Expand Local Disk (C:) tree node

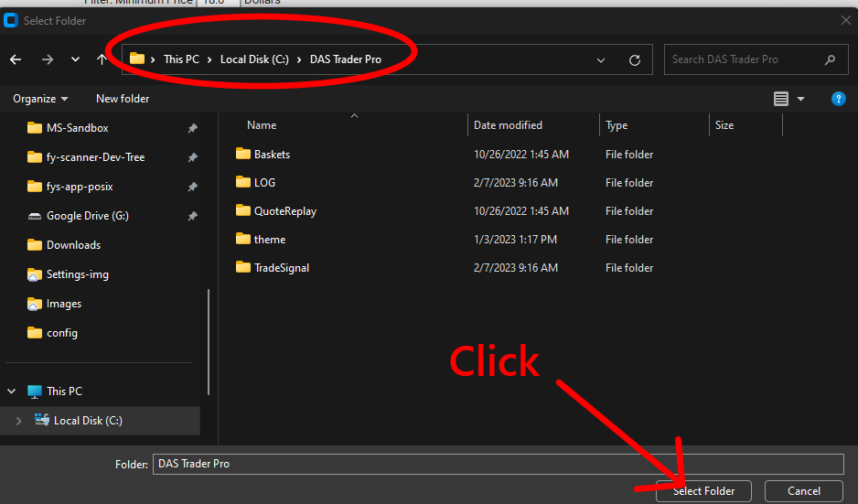point(18,421)
